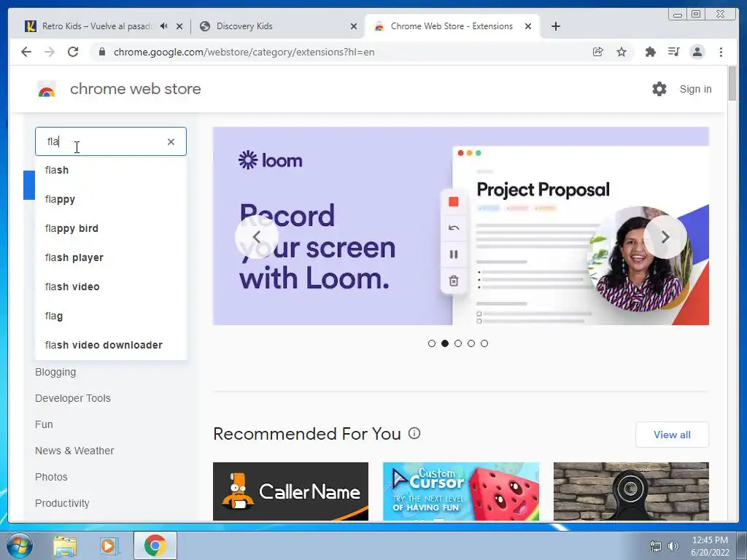Open Custom Cursor extension card
This screenshot has height=560, width=747.
click(461, 491)
